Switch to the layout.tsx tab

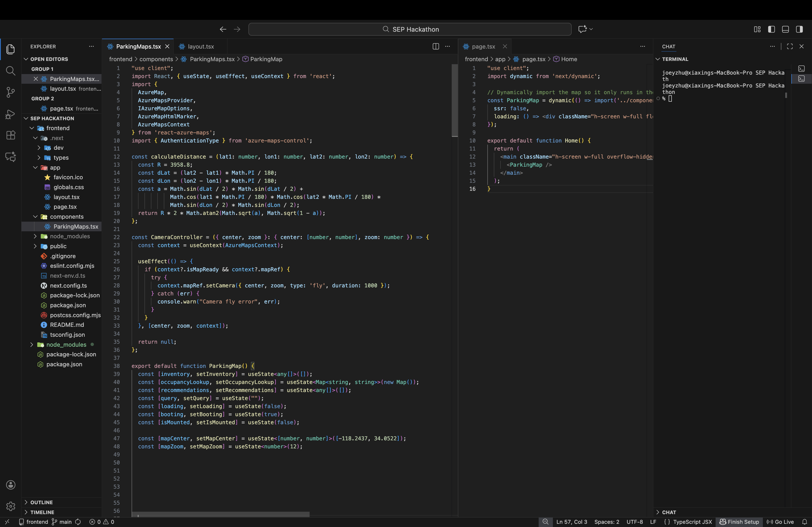[201, 46]
